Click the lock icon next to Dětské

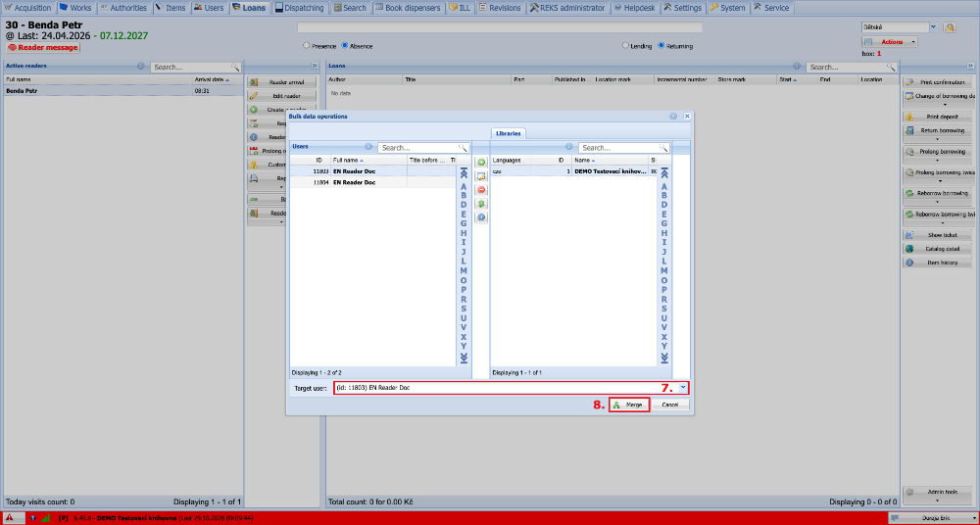click(950, 27)
